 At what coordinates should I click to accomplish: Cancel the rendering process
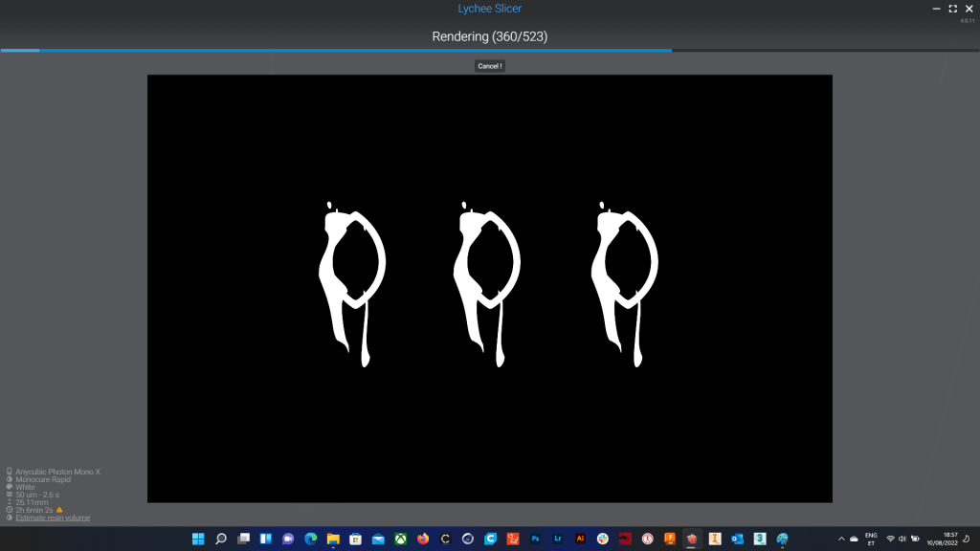[489, 66]
